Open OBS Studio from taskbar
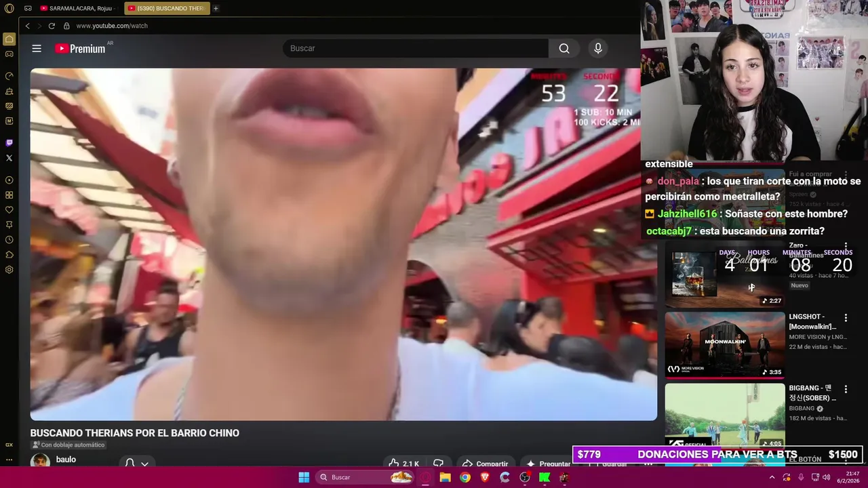The height and width of the screenshot is (488, 868). (x=524, y=477)
